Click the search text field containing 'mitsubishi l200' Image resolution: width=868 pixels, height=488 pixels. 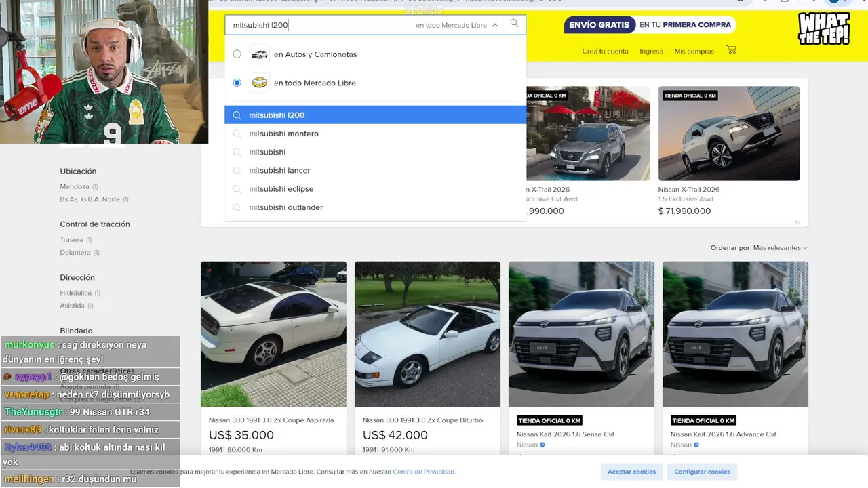[319, 25]
